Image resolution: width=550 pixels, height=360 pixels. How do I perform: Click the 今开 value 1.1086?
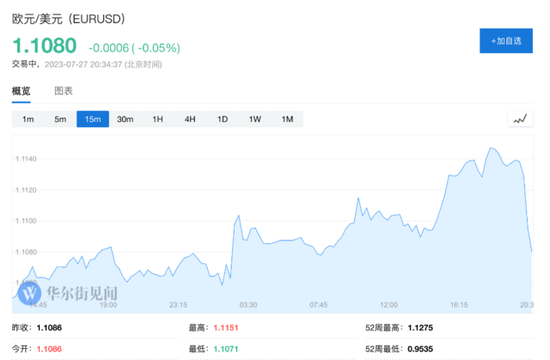point(49,349)
